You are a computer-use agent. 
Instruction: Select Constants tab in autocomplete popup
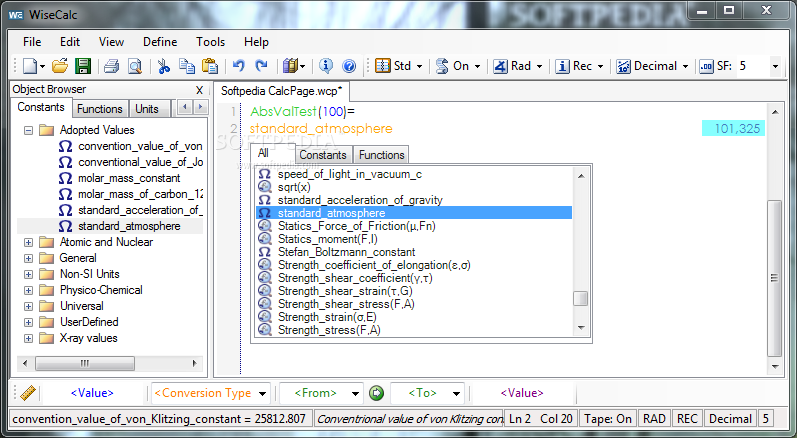(323, 155)
